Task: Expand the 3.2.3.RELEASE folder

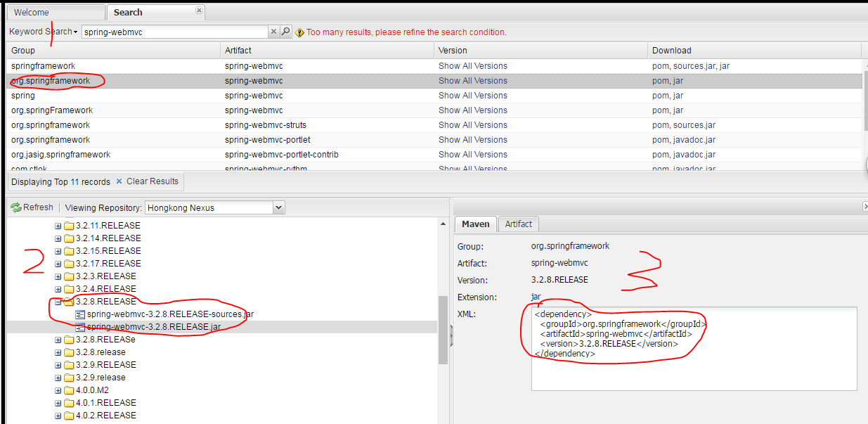Action: coord(58,276)
